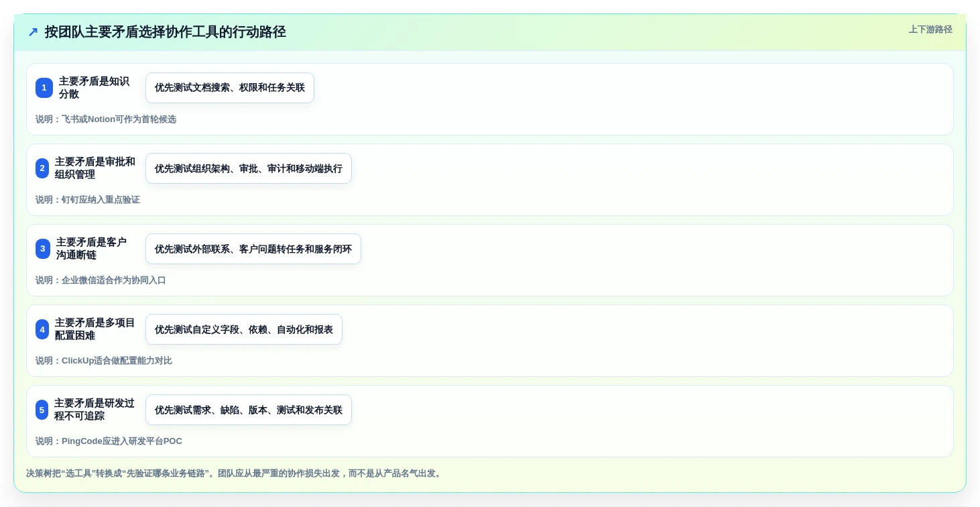Click the footer summary starting 决策树把
980x507 pixels.
pyautogui.click(x=235, y=473)
